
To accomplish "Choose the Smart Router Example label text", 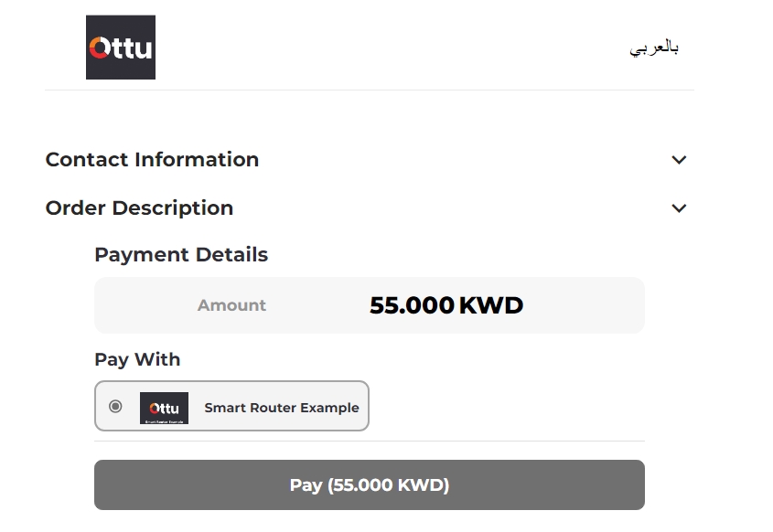I will pos(282,408).
